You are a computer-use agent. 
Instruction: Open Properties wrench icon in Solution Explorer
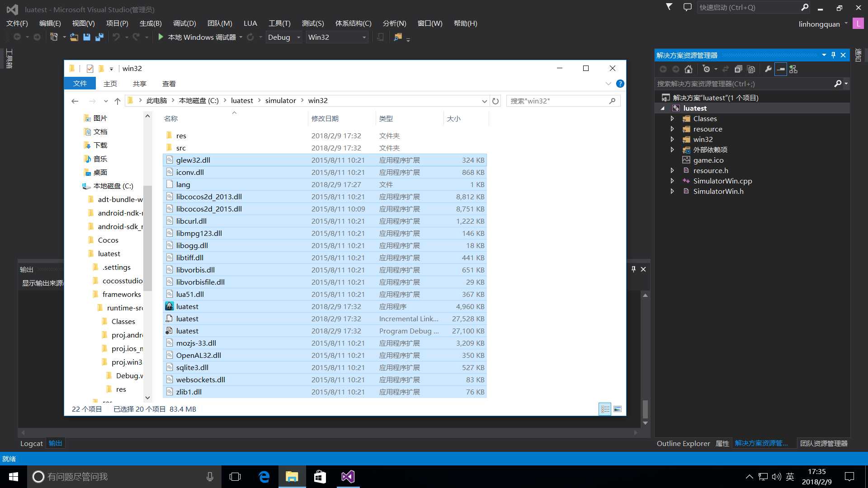768,69
